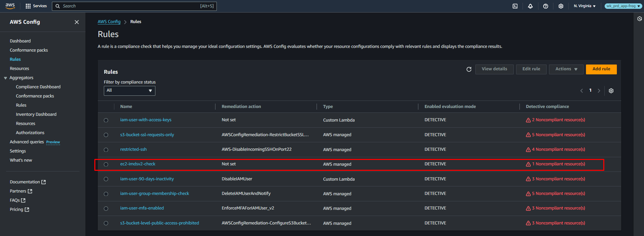Open FAQs external link
The width and height of the screenshot is (644, 236).
click(x=18, y=200)
